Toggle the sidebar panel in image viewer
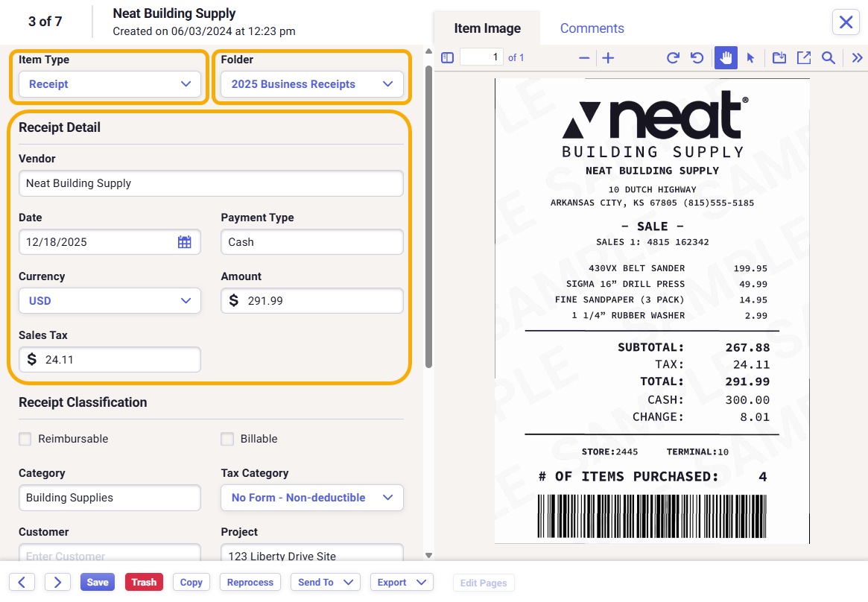Viewport: 868px width, 602px height. 447,57
